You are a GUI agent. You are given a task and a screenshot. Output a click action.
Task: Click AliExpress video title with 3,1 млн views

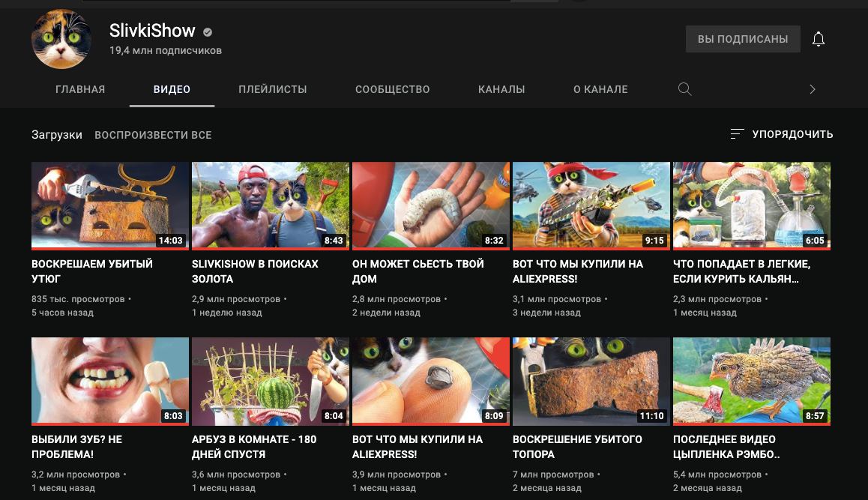click(578, 271)
